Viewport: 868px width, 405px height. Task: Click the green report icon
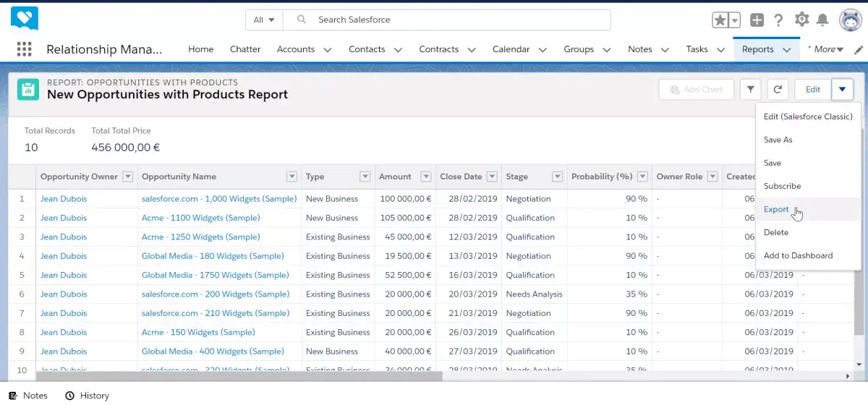pos(28,89)
